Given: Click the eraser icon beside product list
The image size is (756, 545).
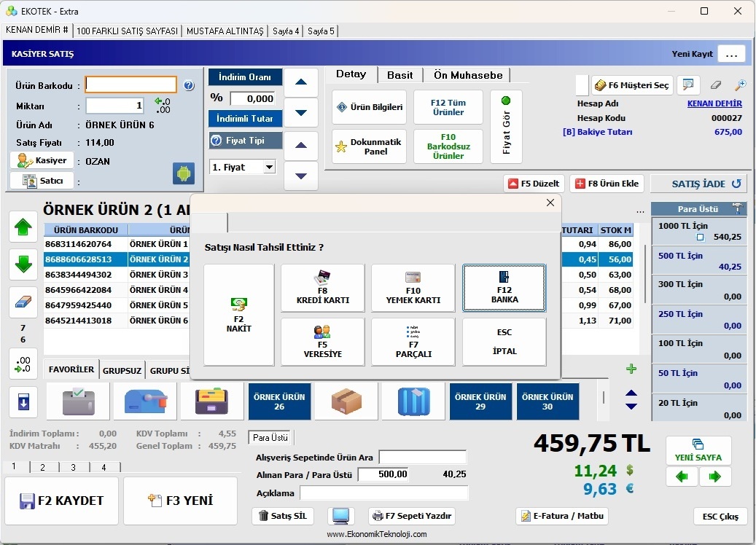Looking at the screenshot, I should coord(23,302).
